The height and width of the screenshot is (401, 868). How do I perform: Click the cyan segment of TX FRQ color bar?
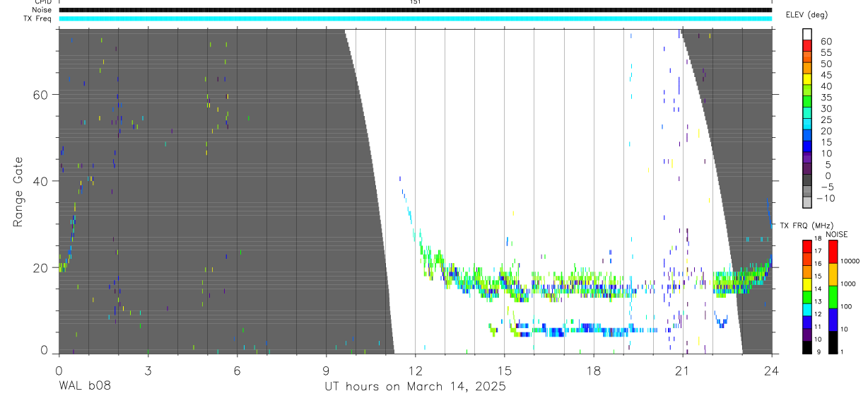(x=807, y=310)
